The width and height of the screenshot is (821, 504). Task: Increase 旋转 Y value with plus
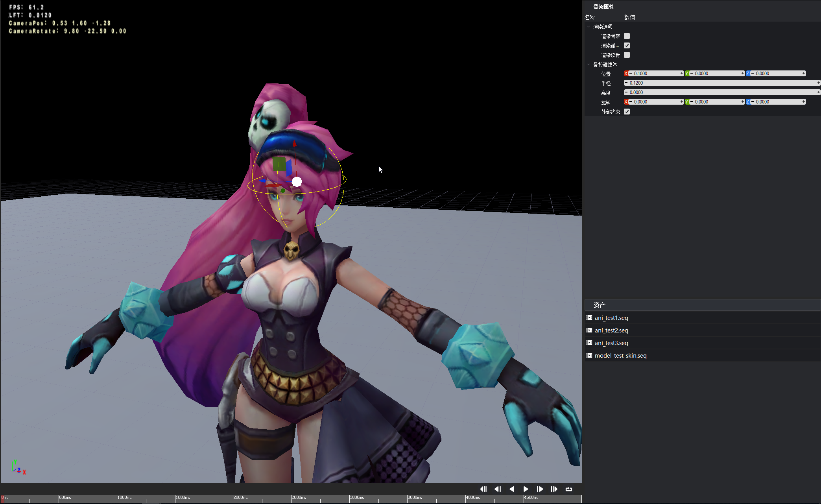tap(743, 102)
